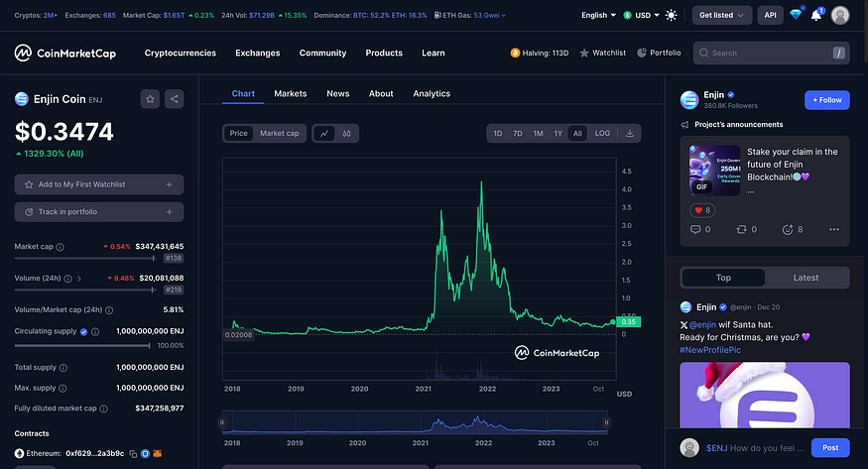The height and width of the screenshot is (469, 868).
Task: Open the Cryptocurrencies menu
Action: 181,54
